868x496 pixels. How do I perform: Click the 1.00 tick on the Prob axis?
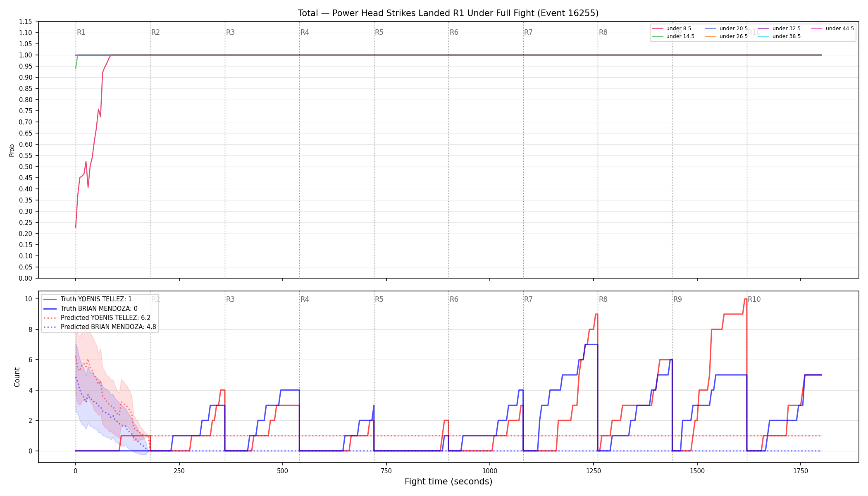click(26, 55)
